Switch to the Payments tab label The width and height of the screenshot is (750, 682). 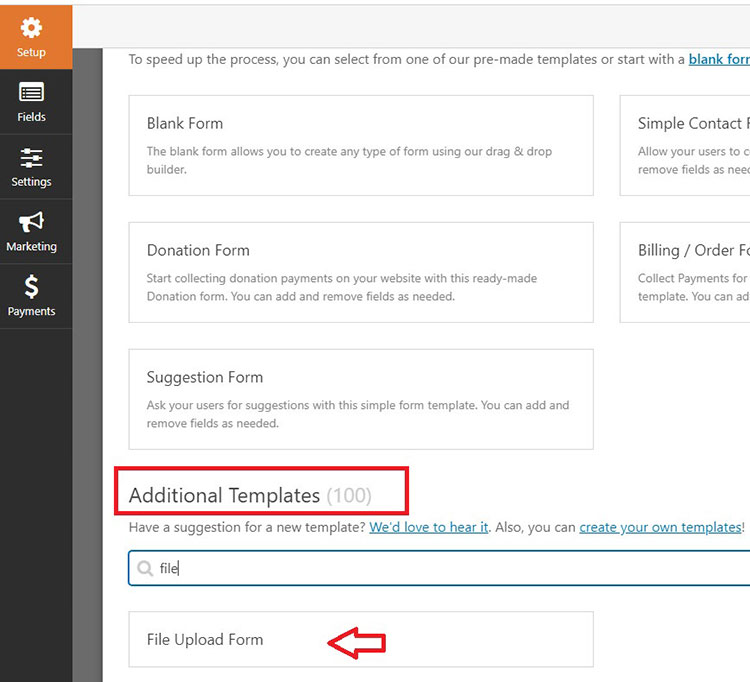[x=31, y=311]
